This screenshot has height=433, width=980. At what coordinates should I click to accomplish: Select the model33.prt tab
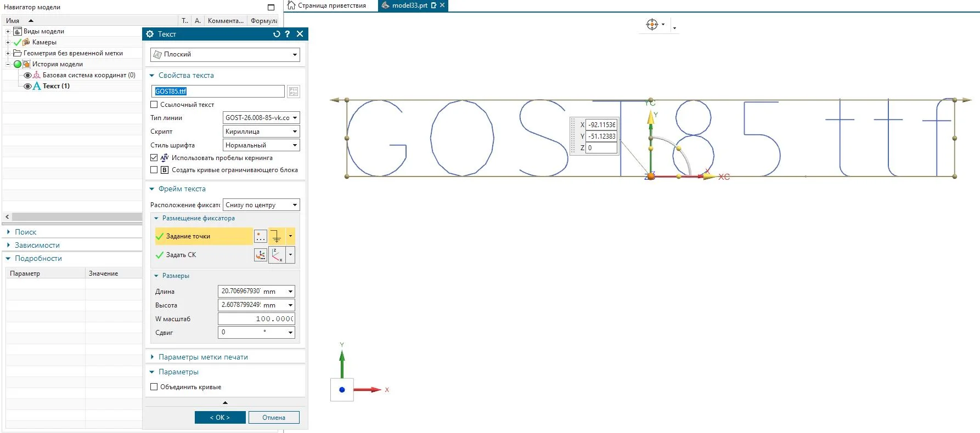click(409, 5)
